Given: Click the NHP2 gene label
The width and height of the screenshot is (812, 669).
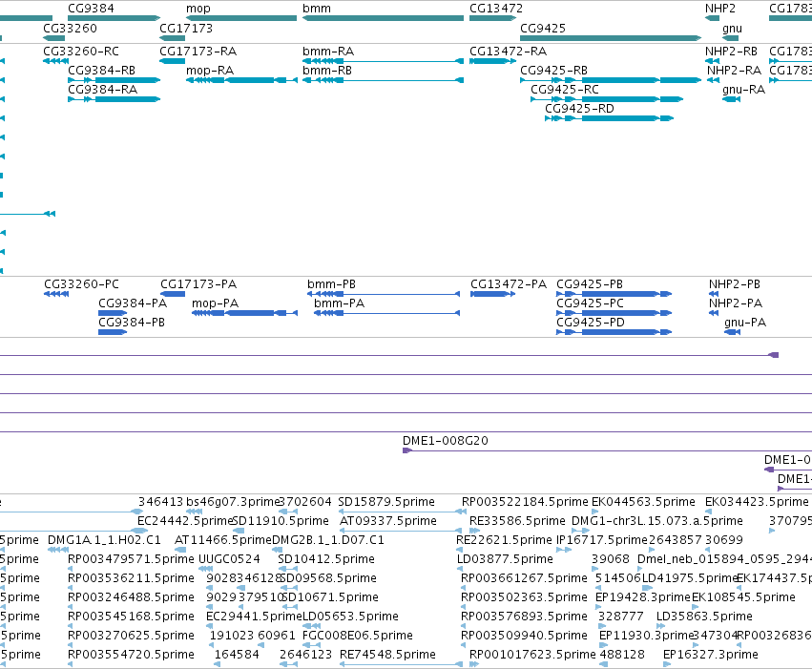Looking at the screenshot, I should pos(719,9).
